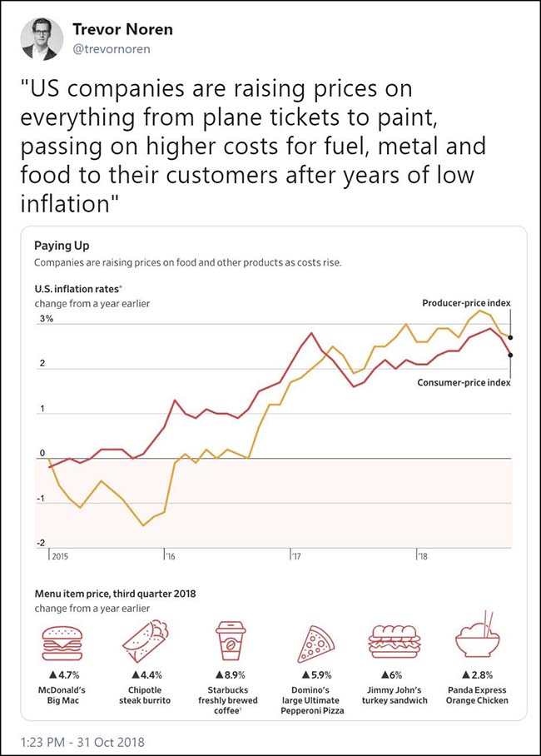The height and width of the screenshot is (756, 541).
Task: Click the Producer-price index label
Action: pyautogui.click(x=467, y=302)
